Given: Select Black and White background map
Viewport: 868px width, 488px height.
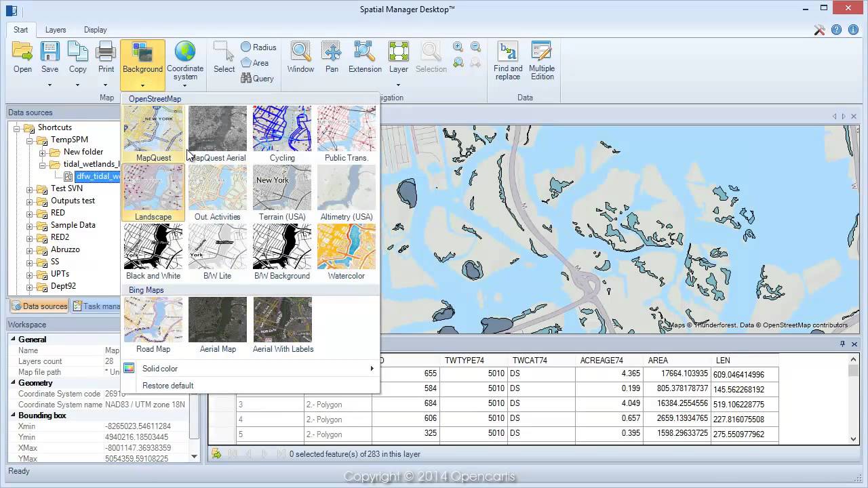Looking at the screenshot, I should 153,252.
